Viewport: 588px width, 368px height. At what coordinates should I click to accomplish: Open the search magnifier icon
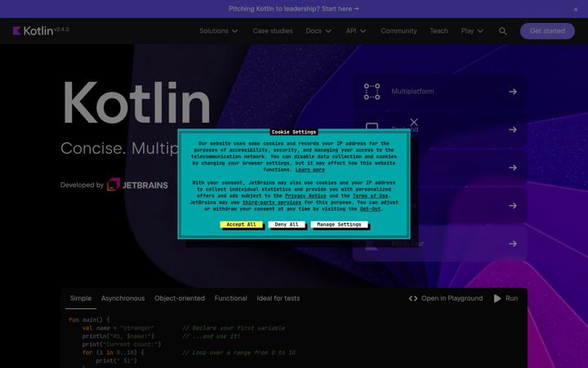pos(503,31)
